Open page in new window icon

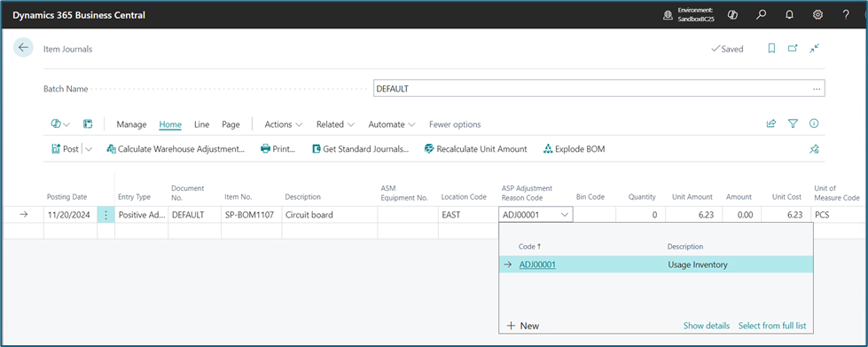(x=793, y=49)
